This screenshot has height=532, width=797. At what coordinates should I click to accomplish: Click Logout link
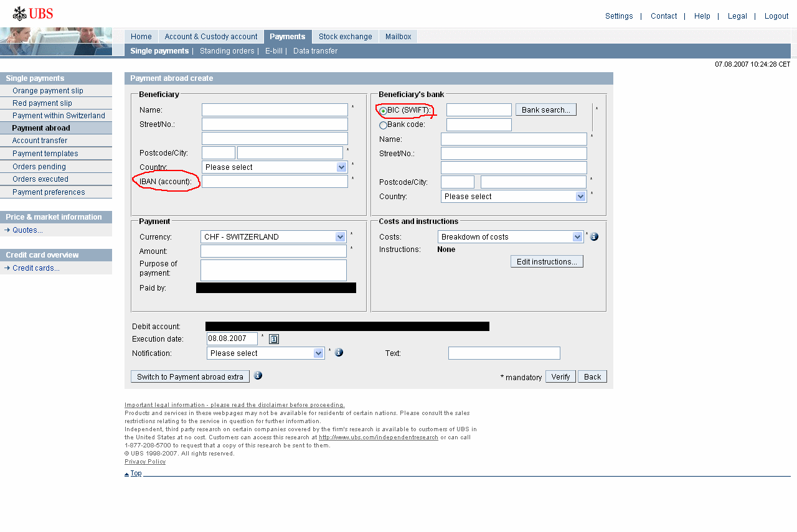pyautogui.click(x=776, y=16)
